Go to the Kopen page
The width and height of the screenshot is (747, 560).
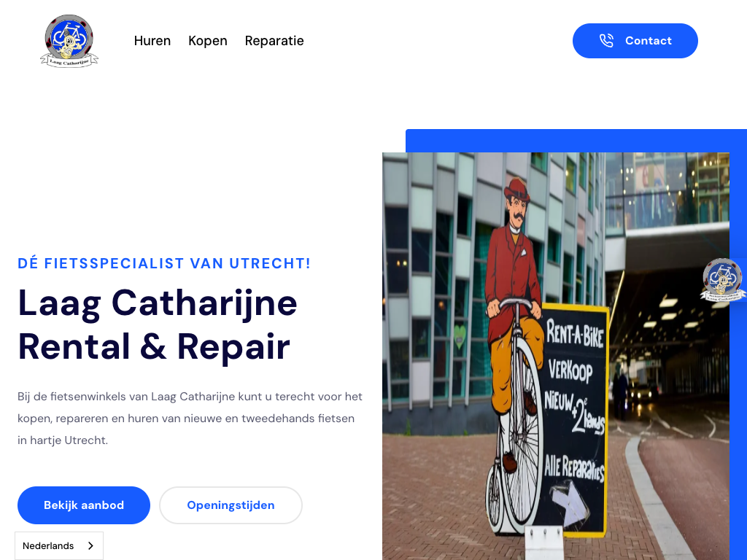tap(208, 41)
